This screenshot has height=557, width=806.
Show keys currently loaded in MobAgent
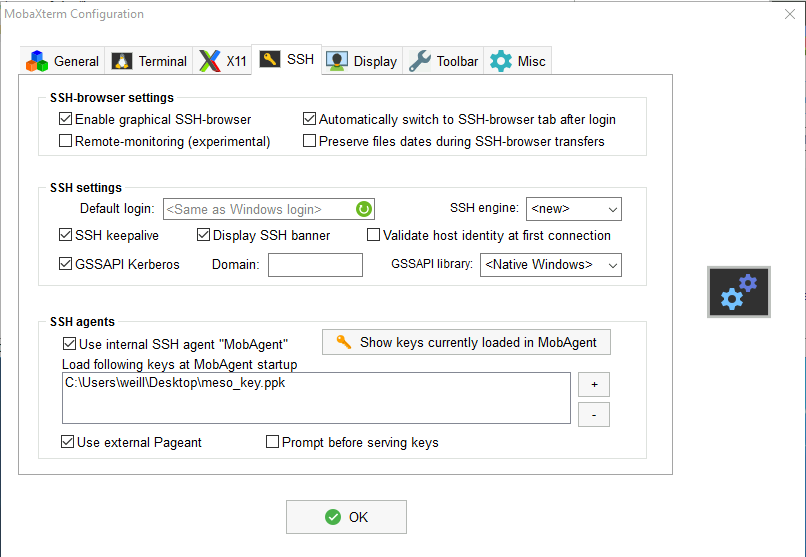[466, 342]
